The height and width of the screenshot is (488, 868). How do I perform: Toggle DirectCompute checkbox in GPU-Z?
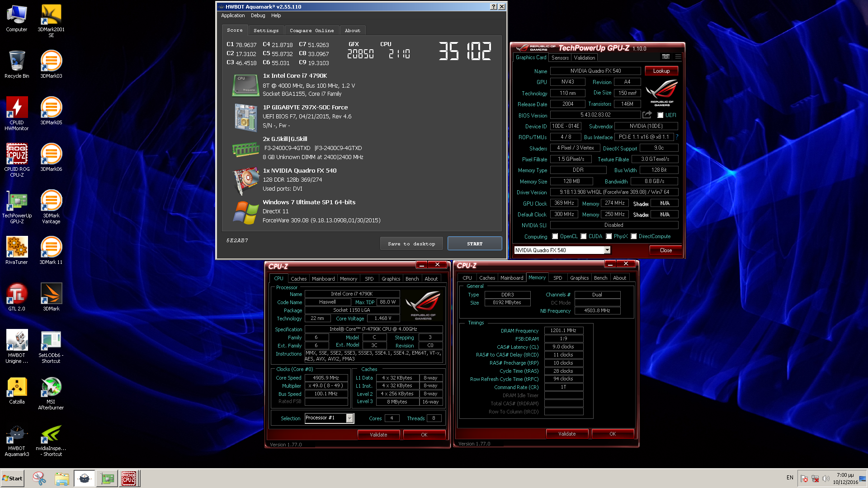pos(633,236)
